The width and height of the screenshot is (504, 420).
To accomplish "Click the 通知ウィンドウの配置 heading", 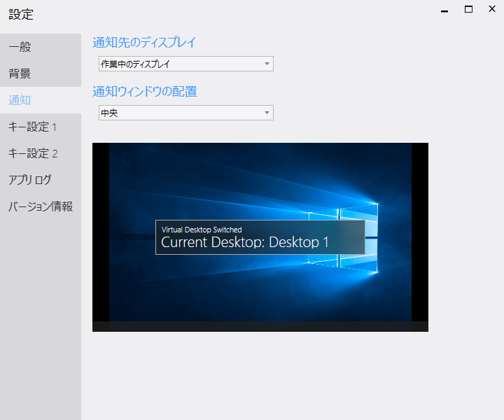I will click(145, 92).
